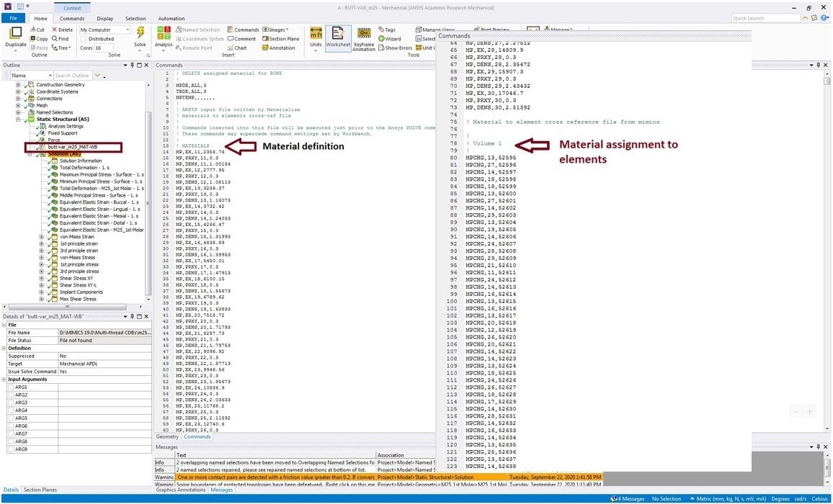Collapse the Input Arguments section
The height and width of the screenshot is (504, 833).
click(x=4, y=379)
